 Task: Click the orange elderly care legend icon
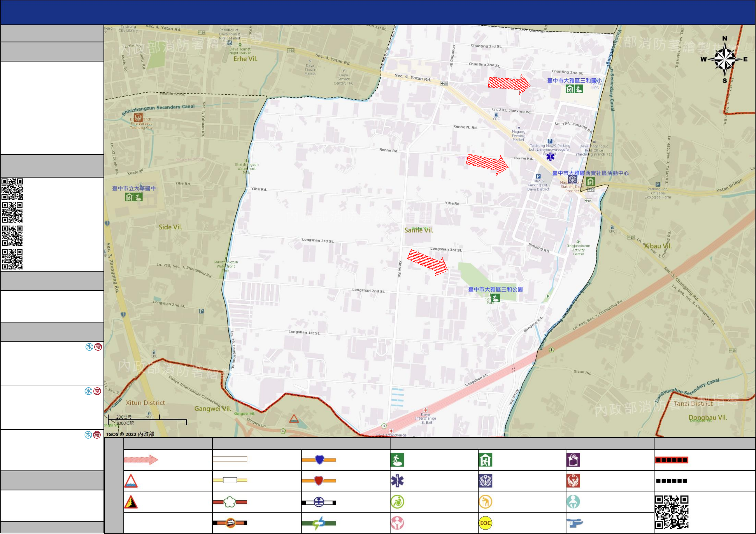click(x=485, y=502)
